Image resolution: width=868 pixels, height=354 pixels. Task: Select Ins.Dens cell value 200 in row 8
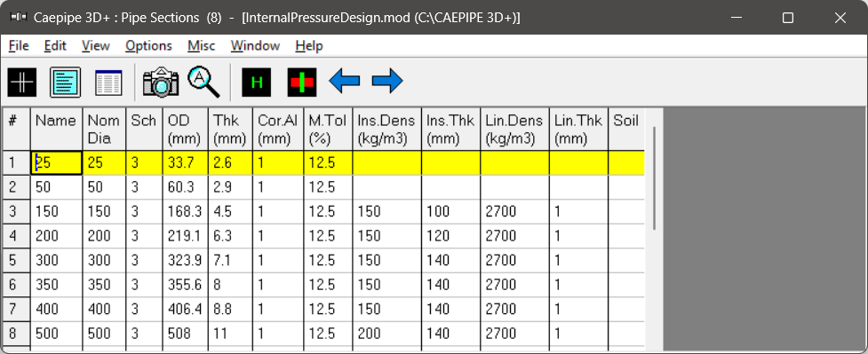(x=386, y=334)
